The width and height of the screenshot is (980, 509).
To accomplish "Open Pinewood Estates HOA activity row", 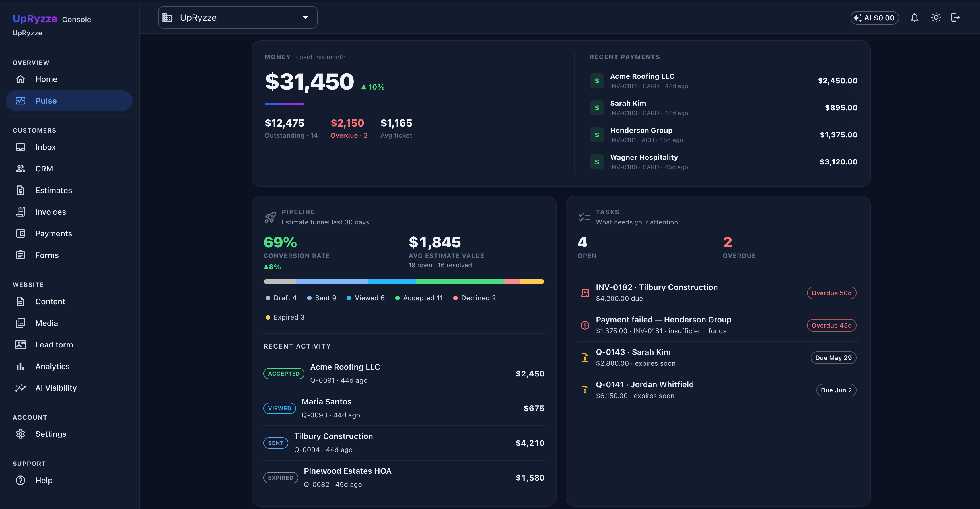I will pos(404,478).
